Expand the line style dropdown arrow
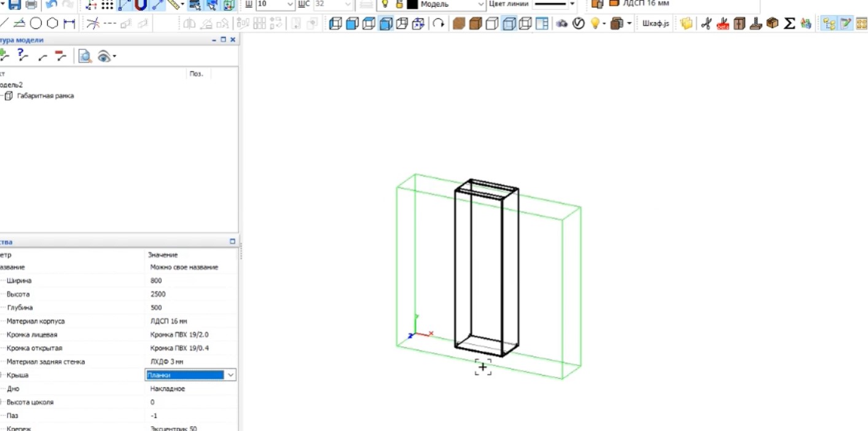868x431 pixels. click(x=573, y=4)
